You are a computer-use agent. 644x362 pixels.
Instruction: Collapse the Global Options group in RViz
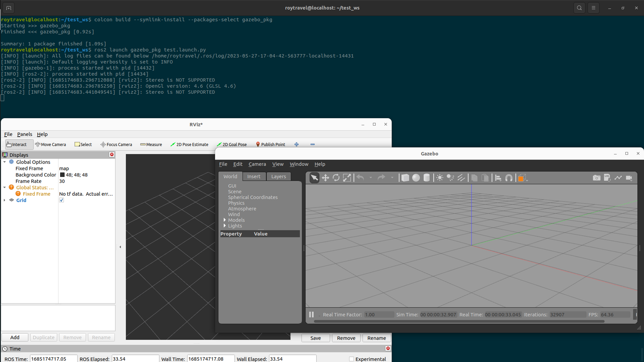click(4, 162)
